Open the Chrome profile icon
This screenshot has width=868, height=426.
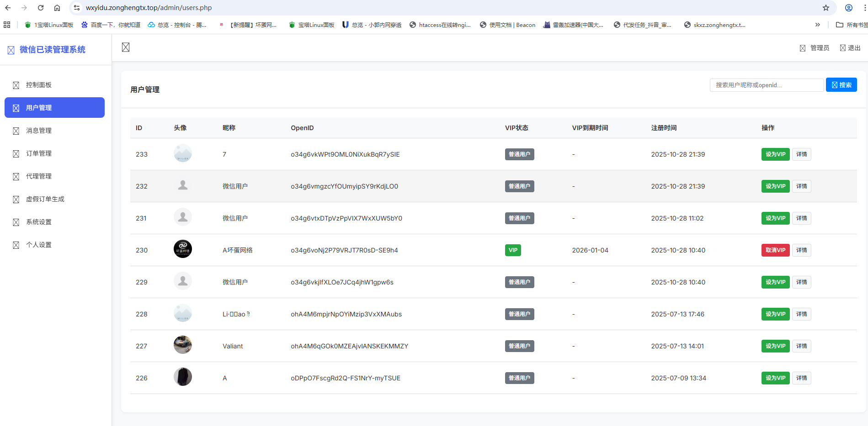pyautogui.click(x=848, y=8)
